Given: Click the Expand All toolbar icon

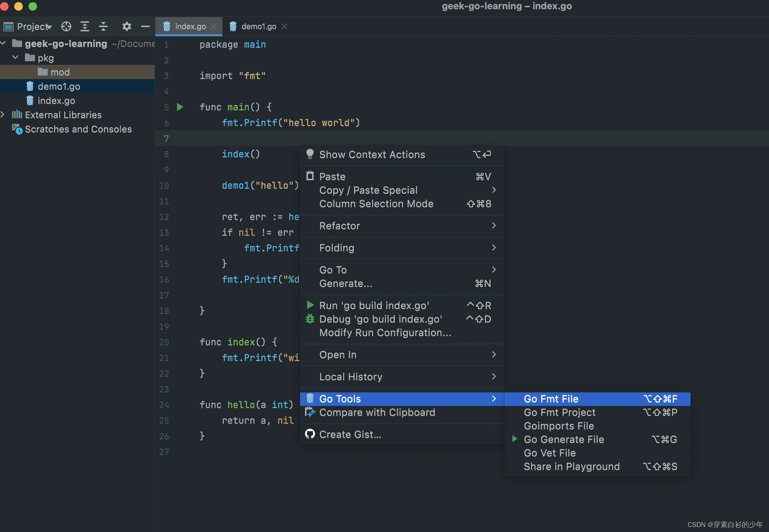Looking at the screenshot, I should [x=85, y=26].
